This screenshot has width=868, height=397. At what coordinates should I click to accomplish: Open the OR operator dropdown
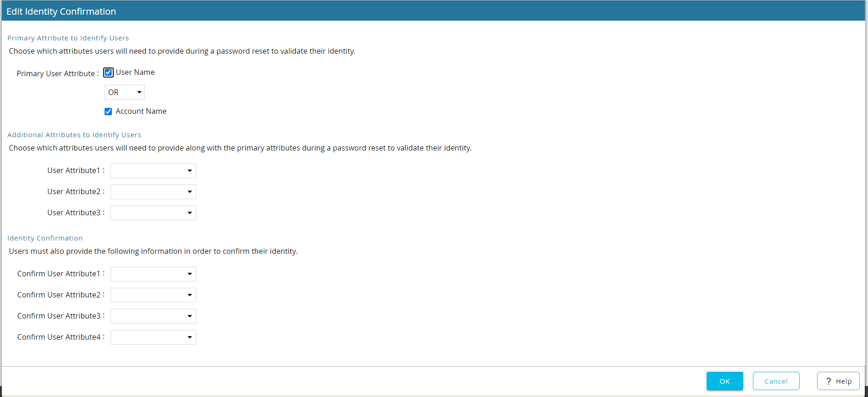click(x=125, y=92)
